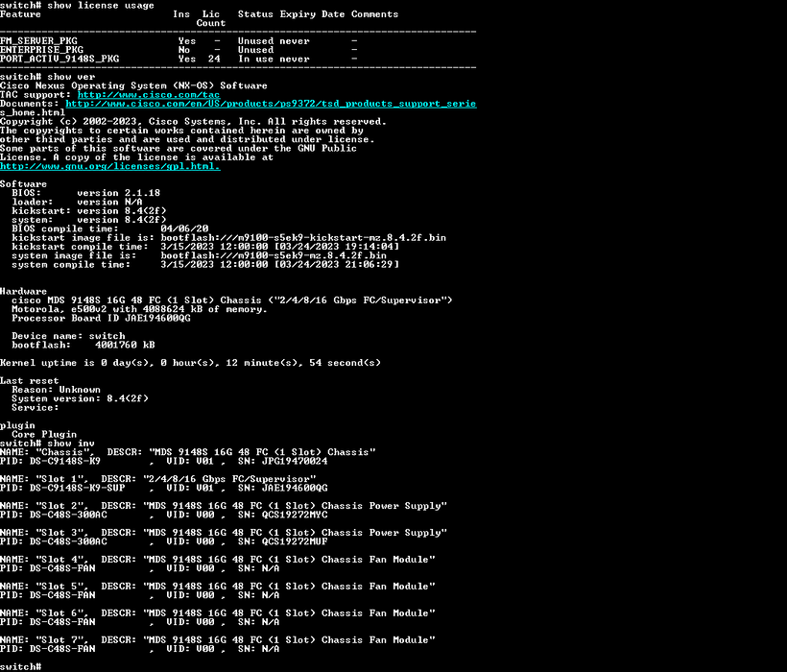The height and width of the screenshot is (672, 787).
Task: Click the Kernel uptime line
Action: click(x=190, y=363)
